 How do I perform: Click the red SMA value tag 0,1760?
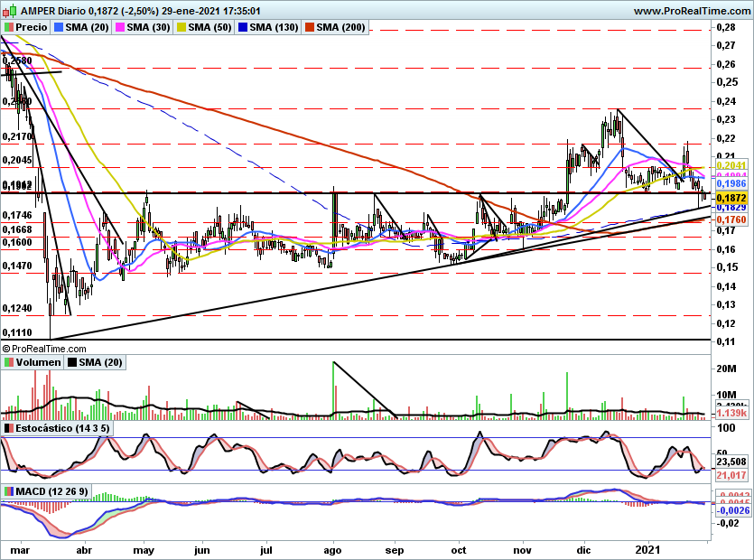click(x=731, y=219)
